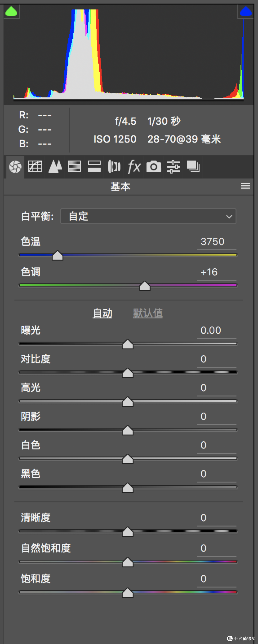Open the 基本 panel options menu
The width and height of the screenshot is (258, 644).
(x=245, y=186)
